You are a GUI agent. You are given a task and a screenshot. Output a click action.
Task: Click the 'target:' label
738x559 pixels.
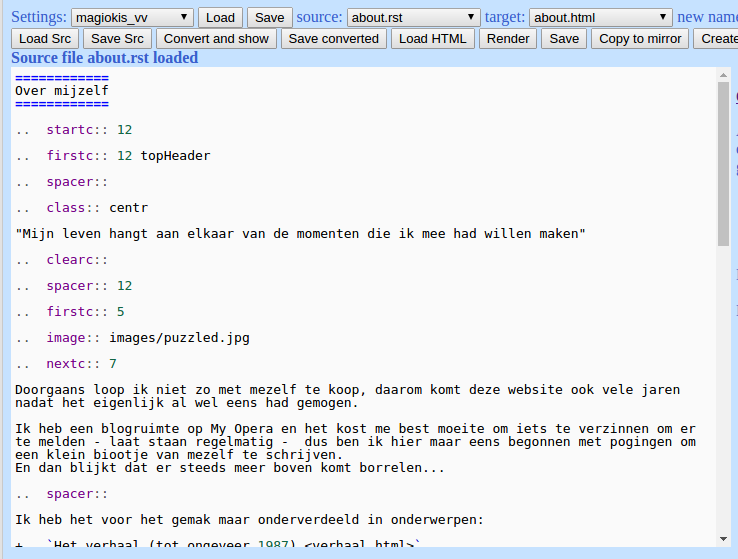(505, 17)
